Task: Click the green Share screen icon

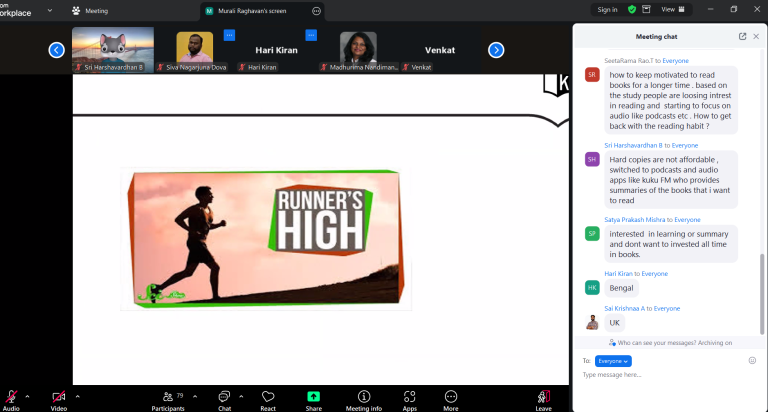Action: 313,397
